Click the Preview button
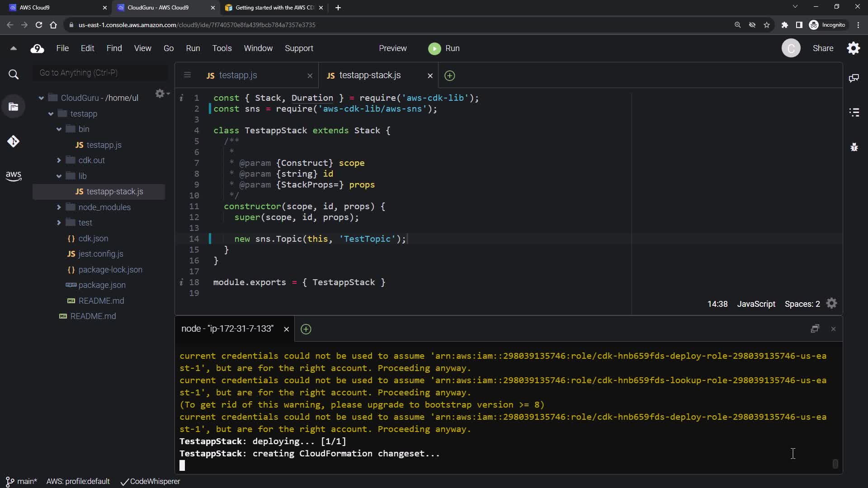Image resolution: width=868 pixels, height=488 pixels. point(392,48)
